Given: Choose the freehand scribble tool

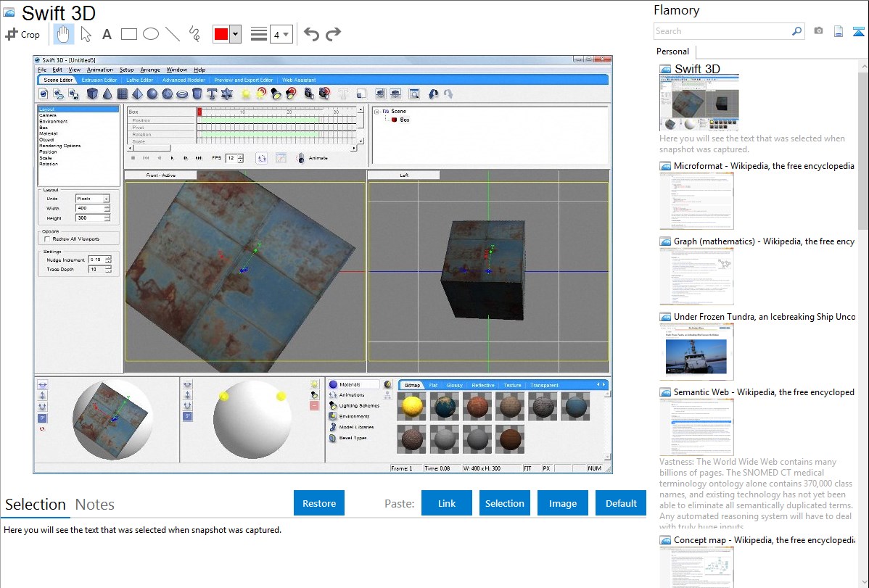Looking at the screenshot, I should click(194, 34).
